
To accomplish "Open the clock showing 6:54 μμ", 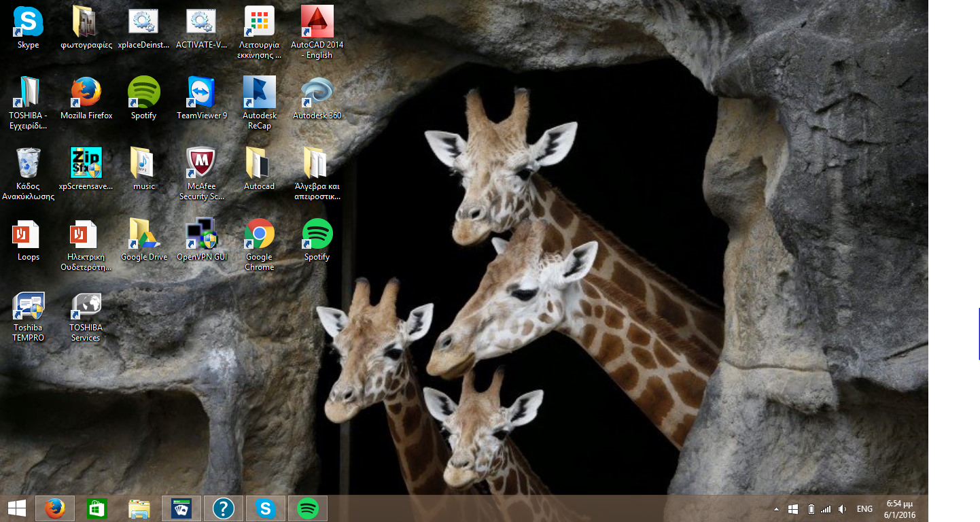I will tap(900, 509).
